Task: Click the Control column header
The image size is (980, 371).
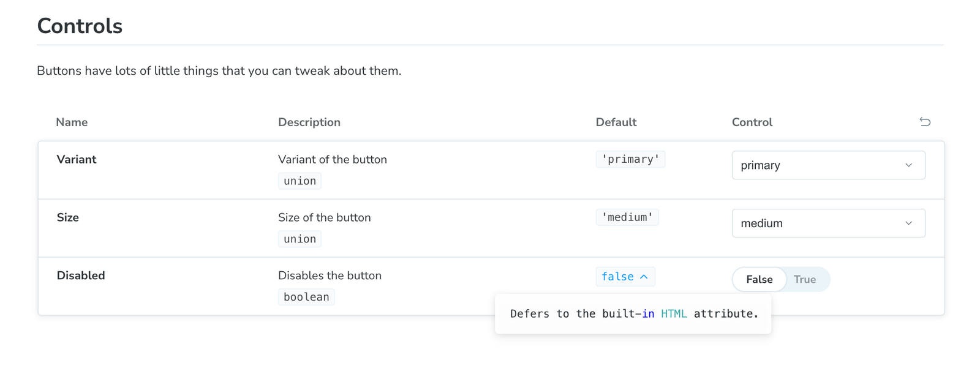Action: coord(752,122)
